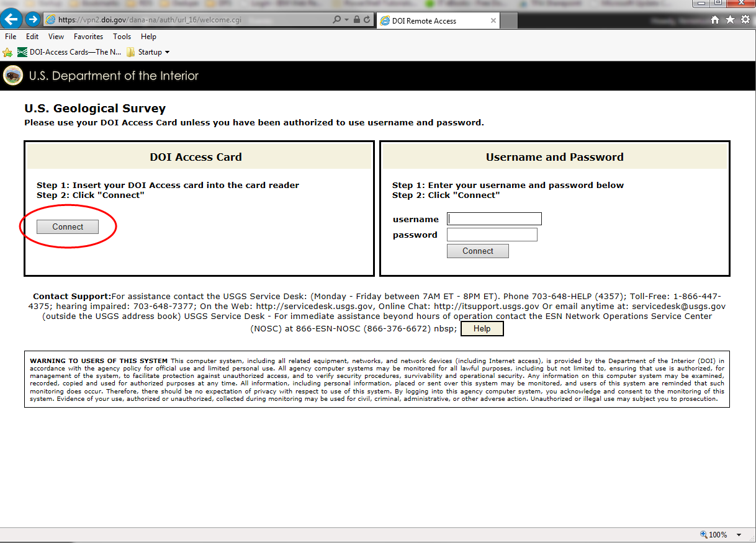Click the Help button in Contact Support
The width and height of the screenshot is (756, 543).
(482, 329)
